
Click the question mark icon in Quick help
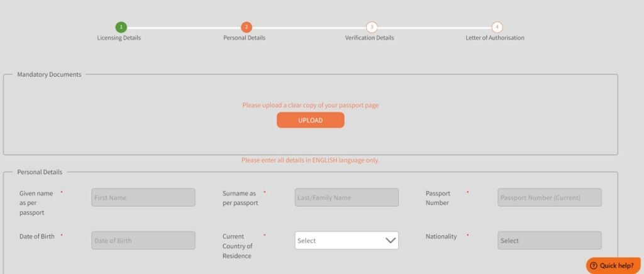(593, 266)
